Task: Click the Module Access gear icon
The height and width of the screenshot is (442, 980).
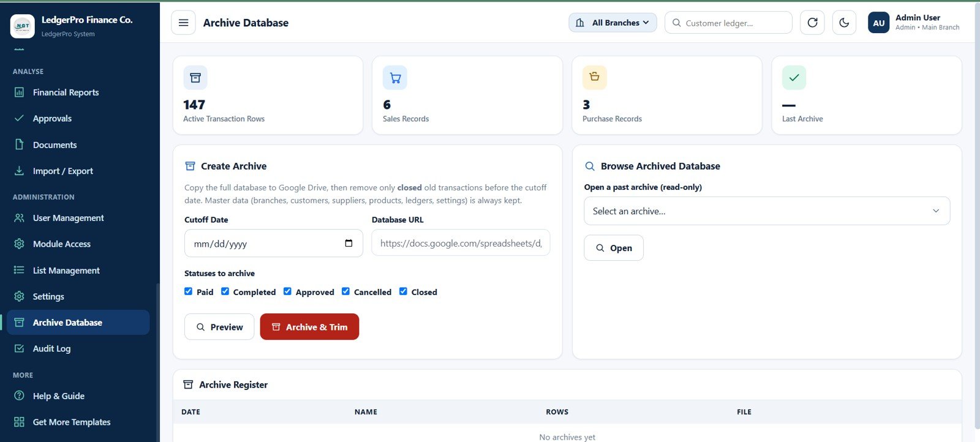Action: click(19, 244)
